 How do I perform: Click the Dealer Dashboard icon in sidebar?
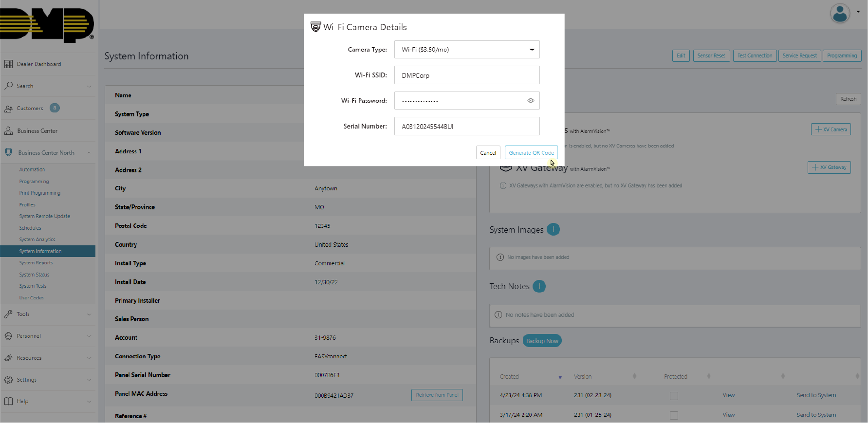pos(8,64)
